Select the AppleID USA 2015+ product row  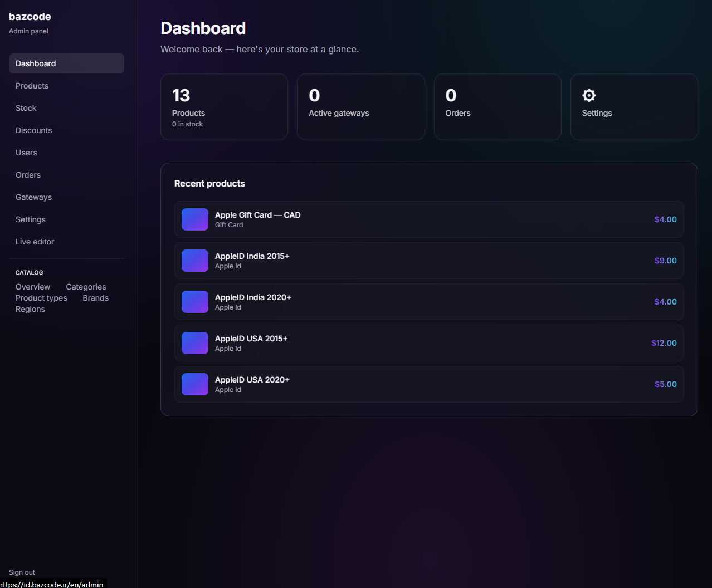pos(429,343)
